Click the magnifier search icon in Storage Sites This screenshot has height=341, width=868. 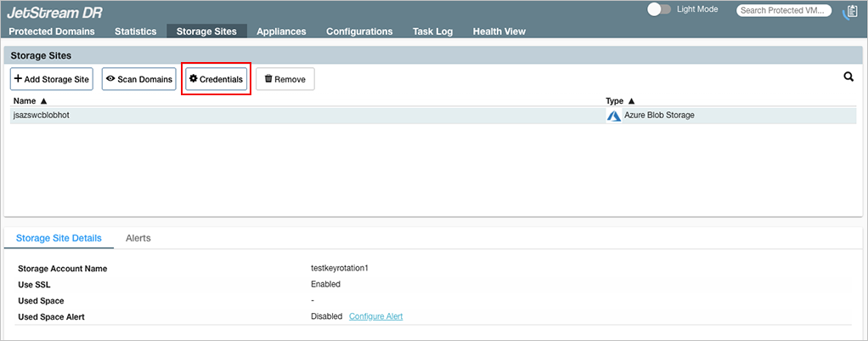coord(848,77)
